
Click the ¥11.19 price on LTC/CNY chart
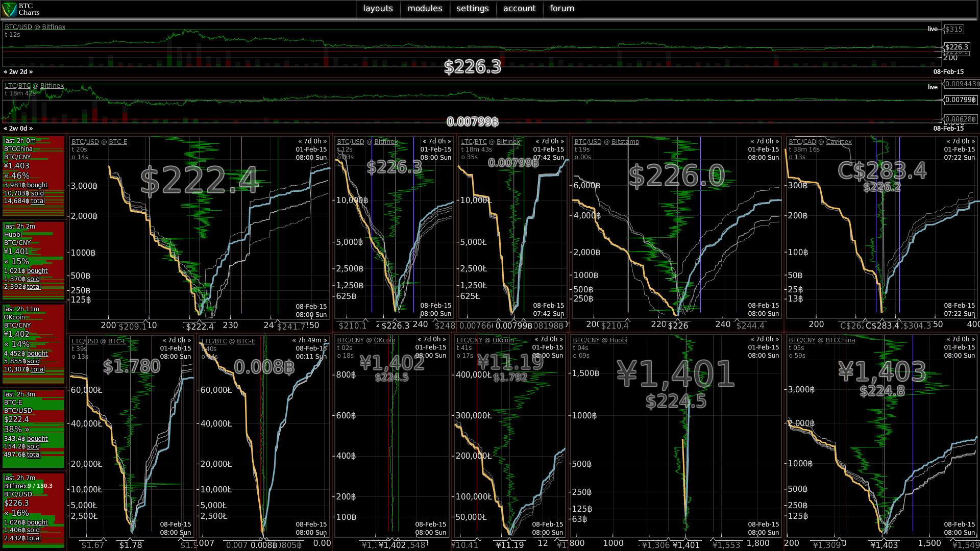coord(510,362)
